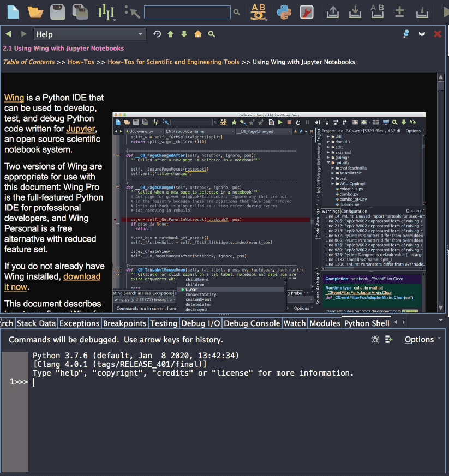Click the Python logo toolbar icon
This screenshot has width=449, height=476.
click(x=284, y=13)
